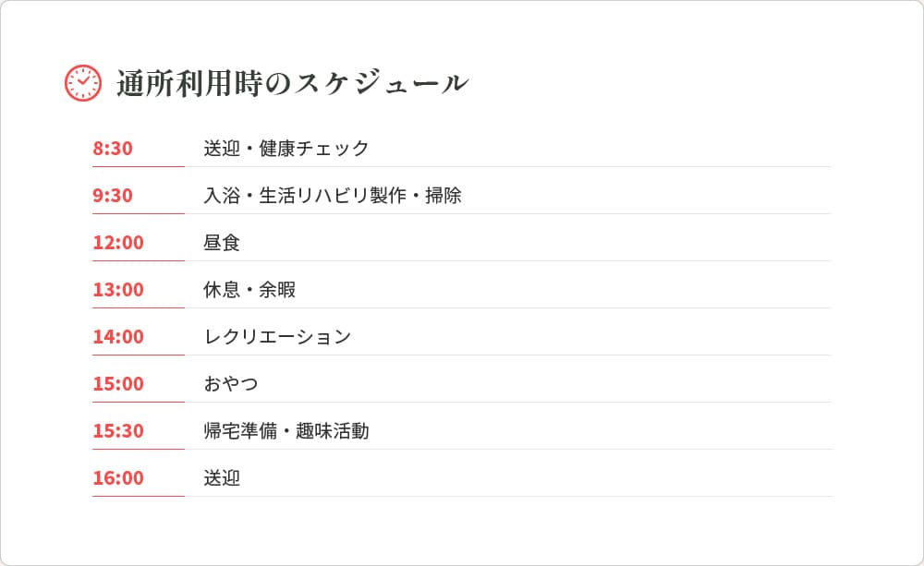This screenshot has height=566, width=924.
Task: Select the 12:00 time label
Action: click(x=118, y=243)
